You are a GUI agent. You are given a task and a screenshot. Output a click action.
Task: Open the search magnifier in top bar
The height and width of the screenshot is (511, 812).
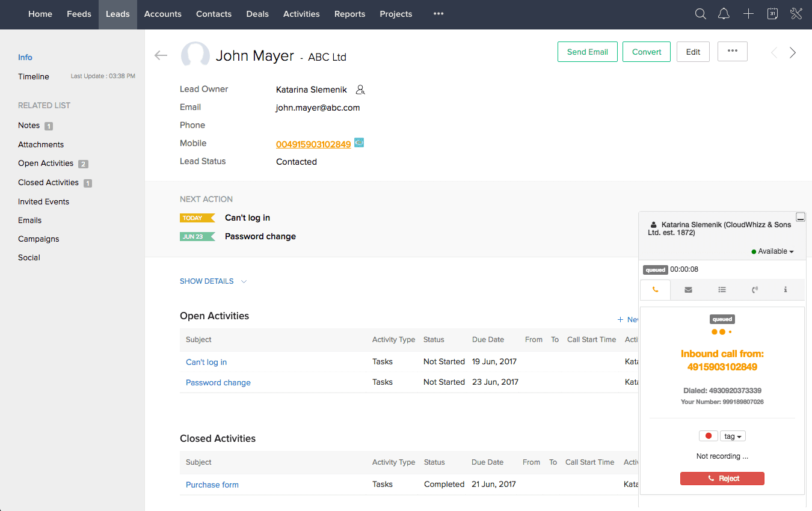tap(700, 14)
